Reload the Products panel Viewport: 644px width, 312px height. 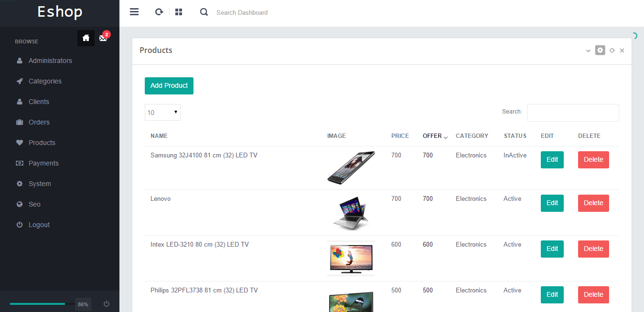pos(612,51)
